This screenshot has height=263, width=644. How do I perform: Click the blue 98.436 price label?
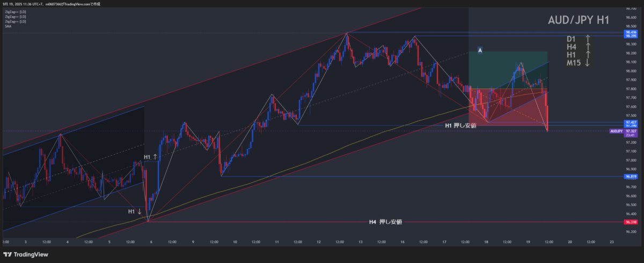click(631, 32)
